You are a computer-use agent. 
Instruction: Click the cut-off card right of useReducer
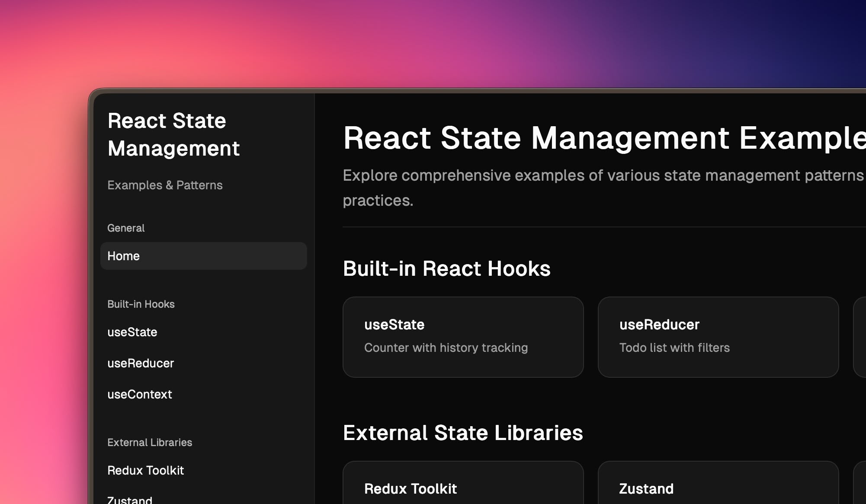(x=860, y=337)
